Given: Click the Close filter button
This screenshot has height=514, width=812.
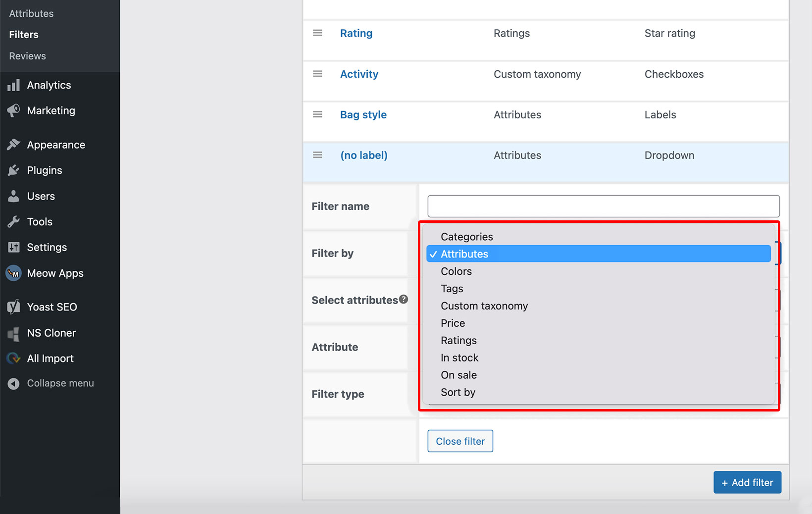Looking at the screenshot, I should 460,441.
